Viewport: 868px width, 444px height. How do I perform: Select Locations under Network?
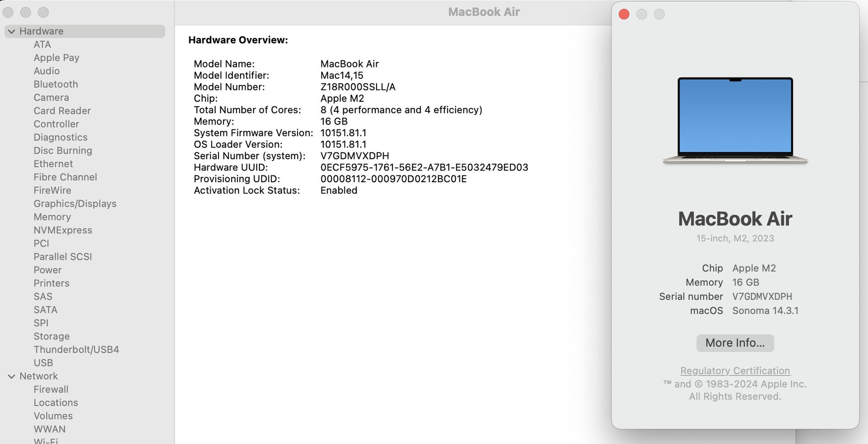[56, 403]
